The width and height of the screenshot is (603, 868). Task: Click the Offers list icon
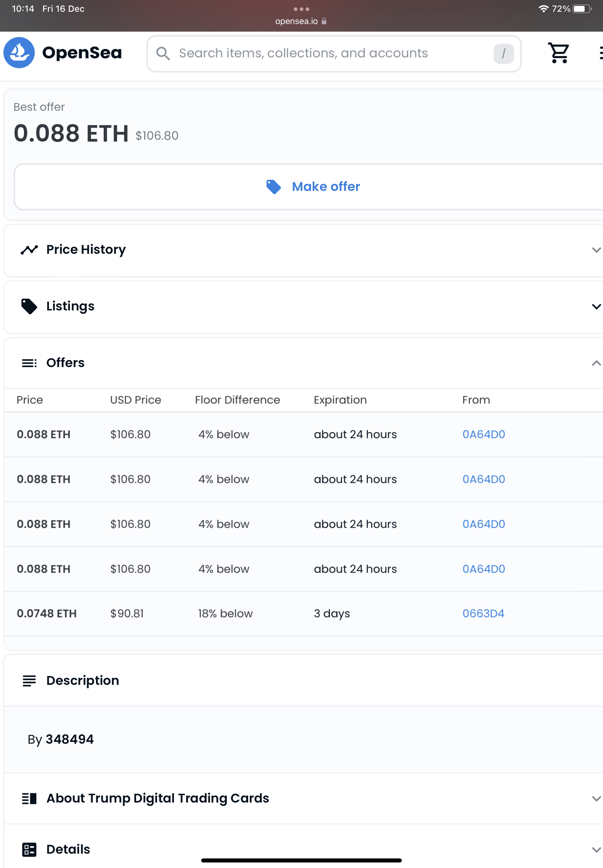click(29, 363)
